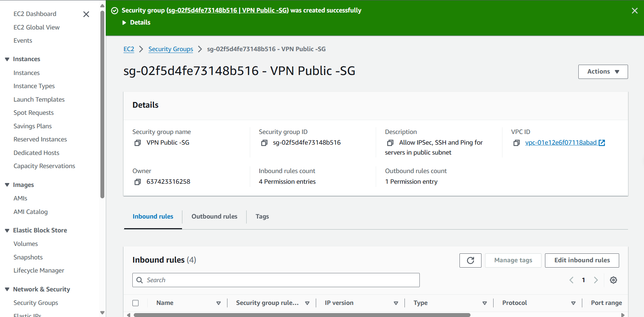Image resolution: width=644 pixels, height=317 pixels.
Task: Click Security Groups breadcrumb link
Action: coord(171,49)
